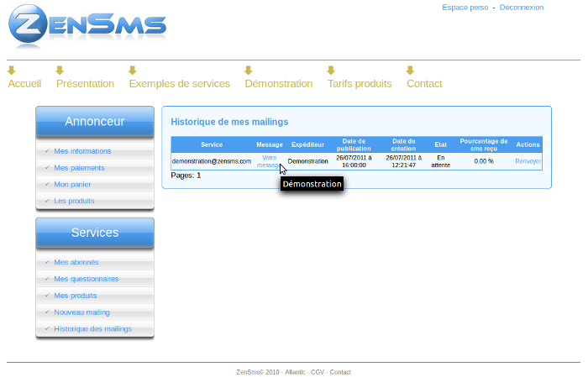The width and height of the screenshot is (588, 388).
Task: Open Exemples de services menu
Action: (x=179, y=84)
